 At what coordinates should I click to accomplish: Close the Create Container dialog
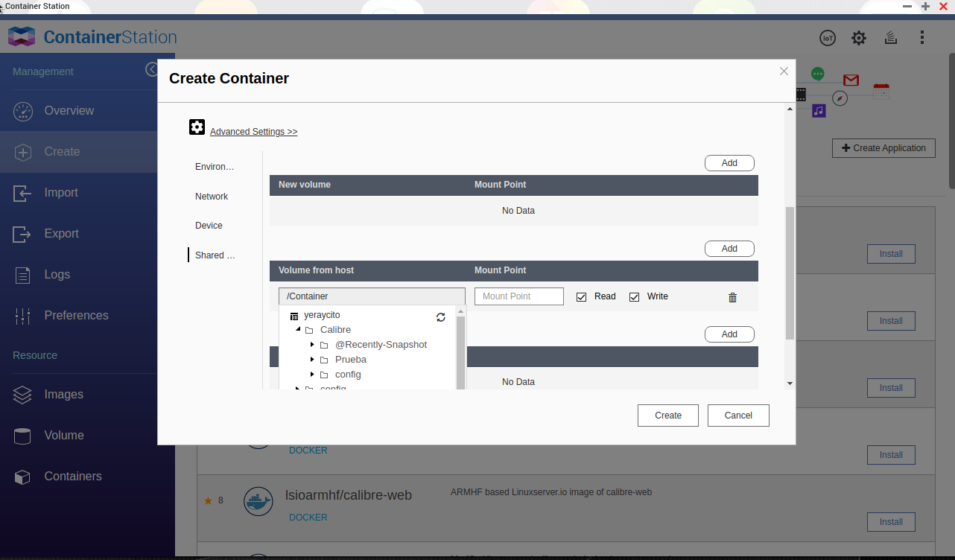[x=784, y=71]
